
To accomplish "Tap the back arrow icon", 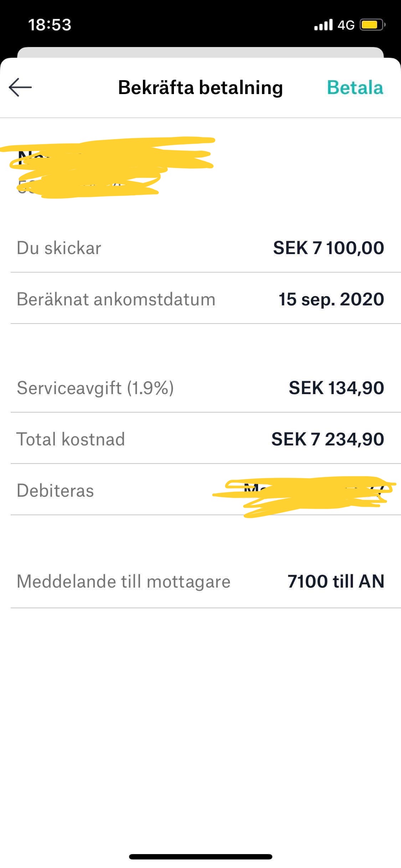I will 20,87.
